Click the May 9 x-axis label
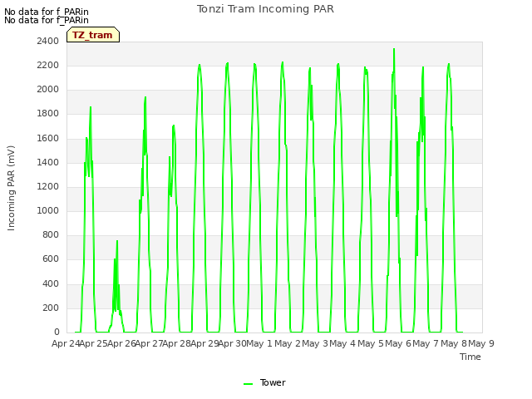 [481, 343]
